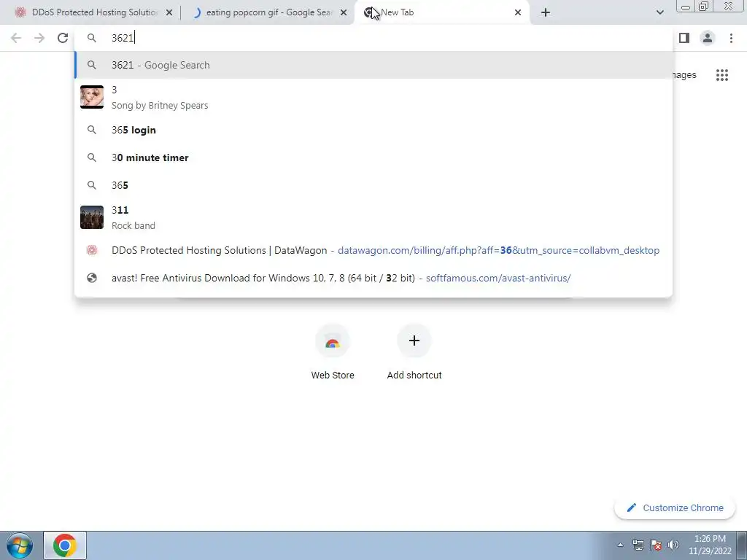Choose the Britney Spears song suggestion

(x=374, y=97)
